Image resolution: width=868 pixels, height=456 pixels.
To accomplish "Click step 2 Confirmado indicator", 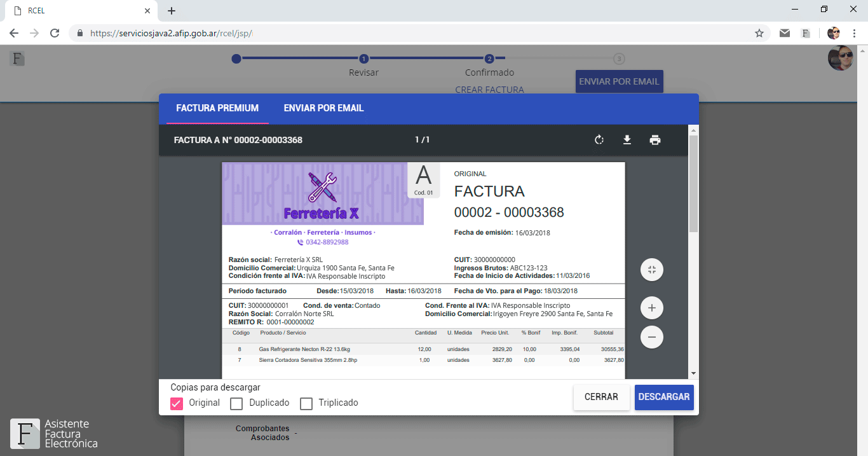I will click(489, 58).
